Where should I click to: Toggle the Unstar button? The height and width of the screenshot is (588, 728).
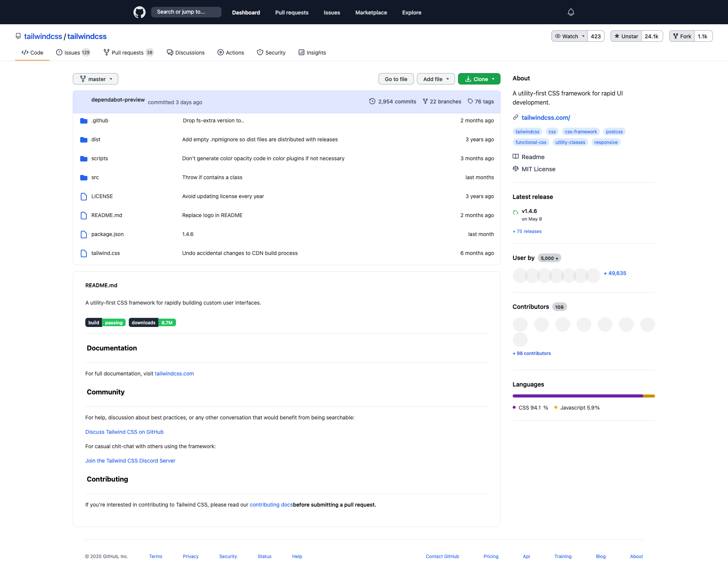point(626,36)
